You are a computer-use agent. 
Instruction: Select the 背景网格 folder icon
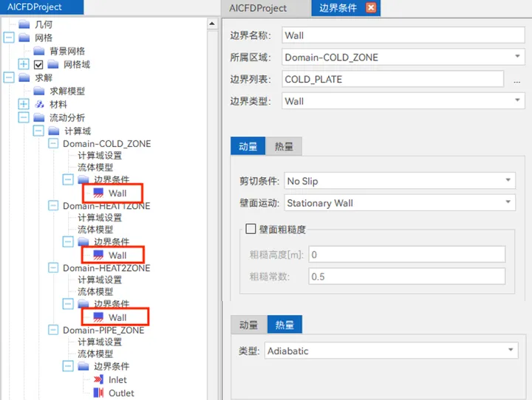coord(39,51)
